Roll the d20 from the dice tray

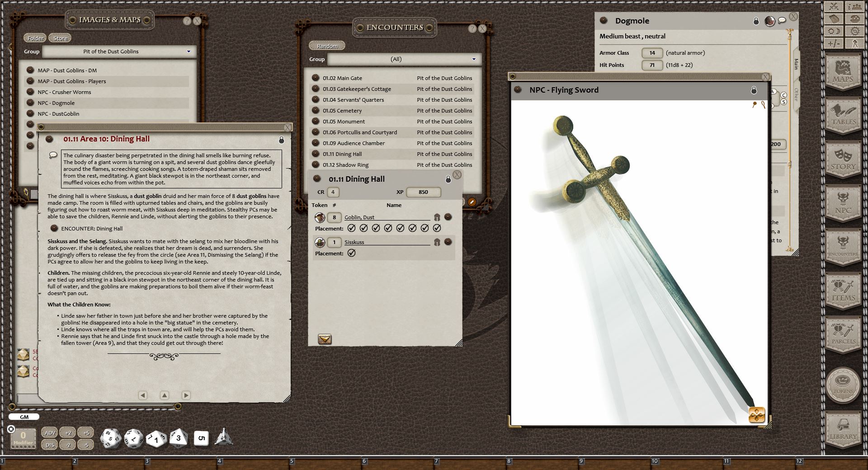click(110, 437)
